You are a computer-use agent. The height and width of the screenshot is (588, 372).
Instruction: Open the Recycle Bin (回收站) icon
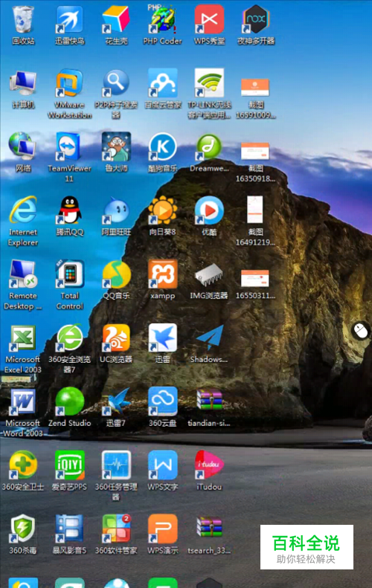pos(23,19)
